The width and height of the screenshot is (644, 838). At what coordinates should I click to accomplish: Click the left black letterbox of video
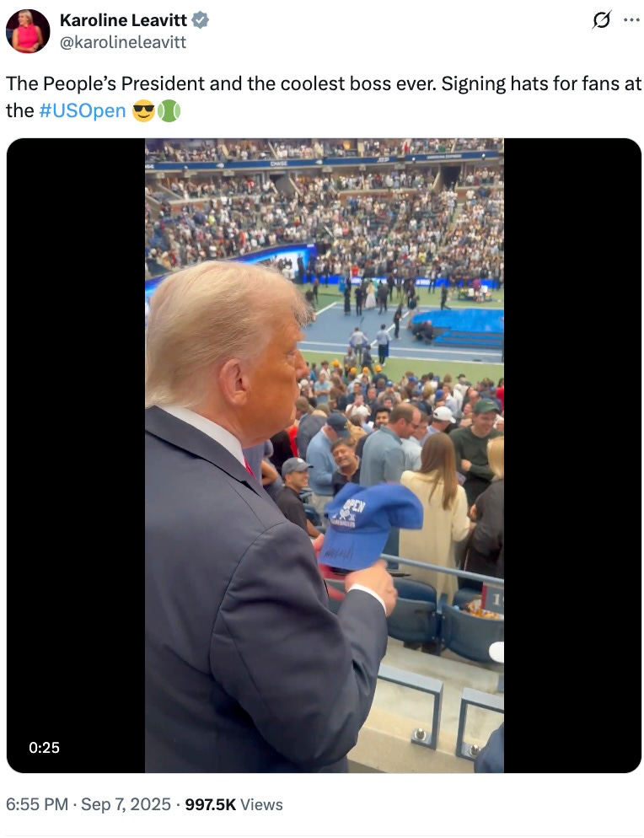tap(75, 455)
